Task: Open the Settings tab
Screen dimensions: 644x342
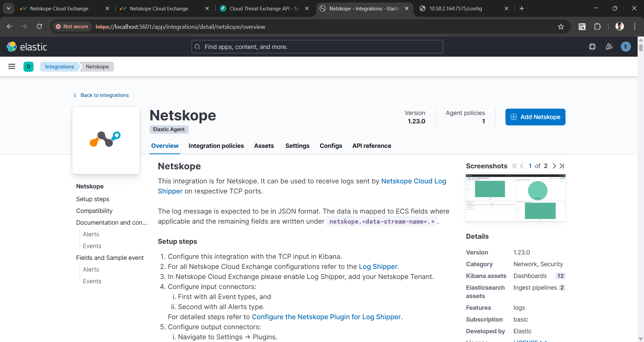Action: (297, 146)
